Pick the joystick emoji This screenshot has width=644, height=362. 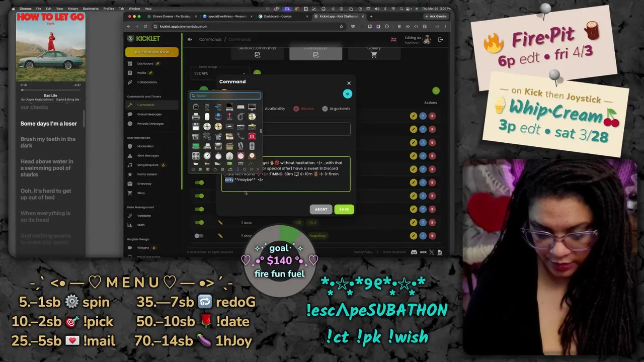click(x=229, y=117)
